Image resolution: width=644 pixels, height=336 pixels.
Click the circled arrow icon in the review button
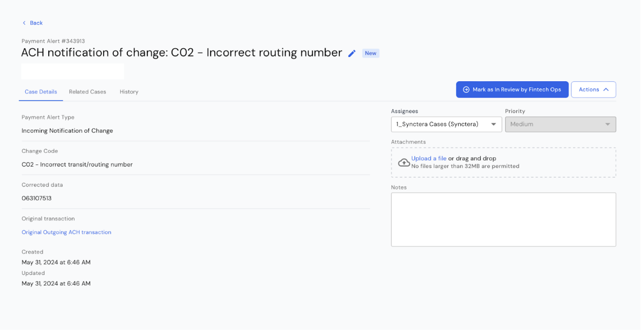coord(466,89)
